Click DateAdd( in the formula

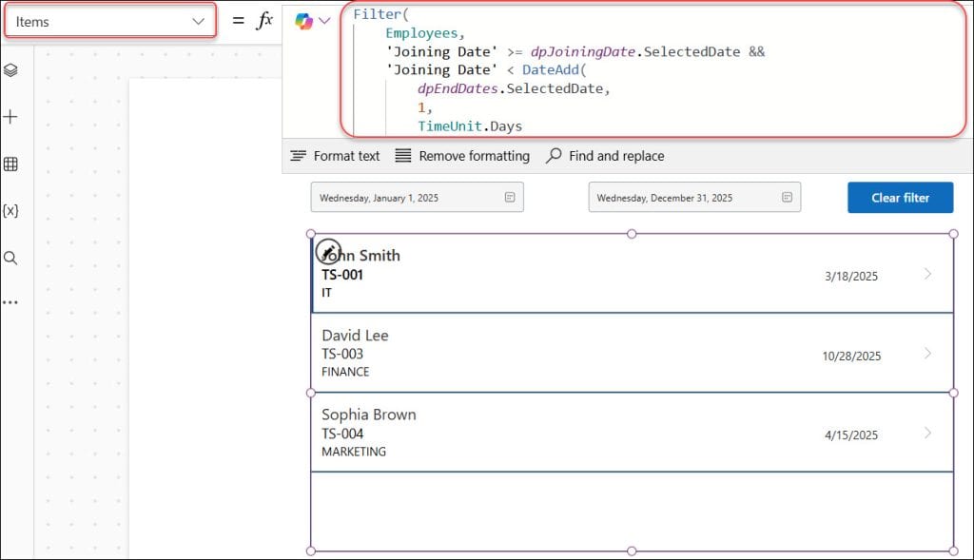[x=555, y=70]
